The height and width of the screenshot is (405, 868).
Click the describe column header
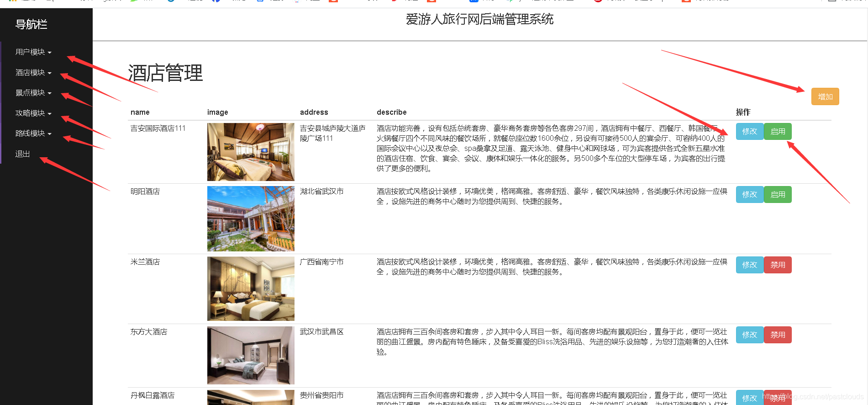[392, 112]
